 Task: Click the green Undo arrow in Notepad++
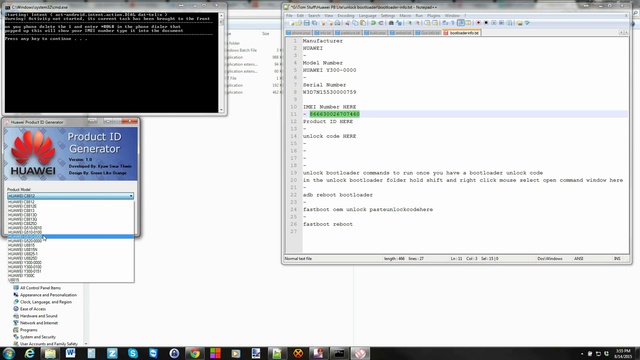[373, 23]
